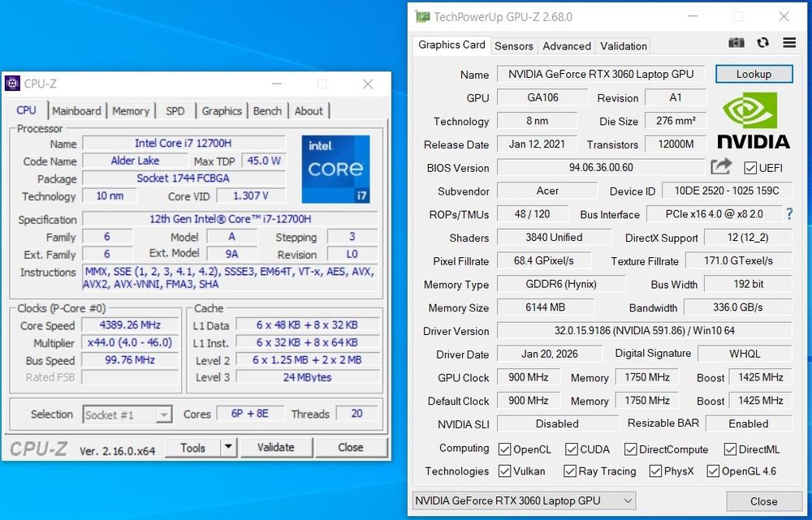Click the NVIDIA SLI Disabled value
This screenshot has height=520, width=812.
tap(557, 423)
